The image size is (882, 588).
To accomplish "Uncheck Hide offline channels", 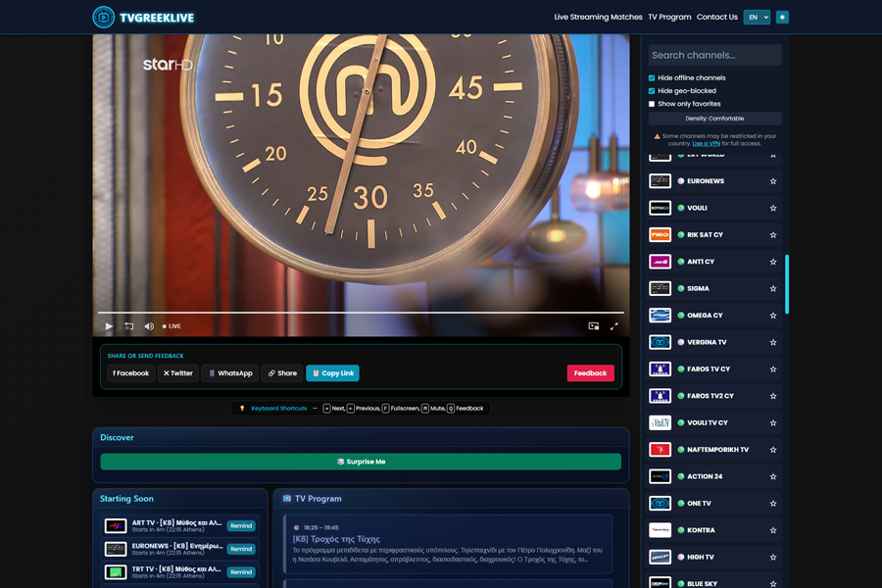I will click(652, 78).
